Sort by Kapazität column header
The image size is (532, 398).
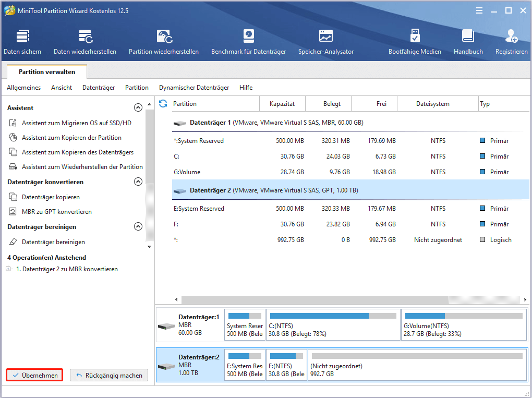pos(282,103)
